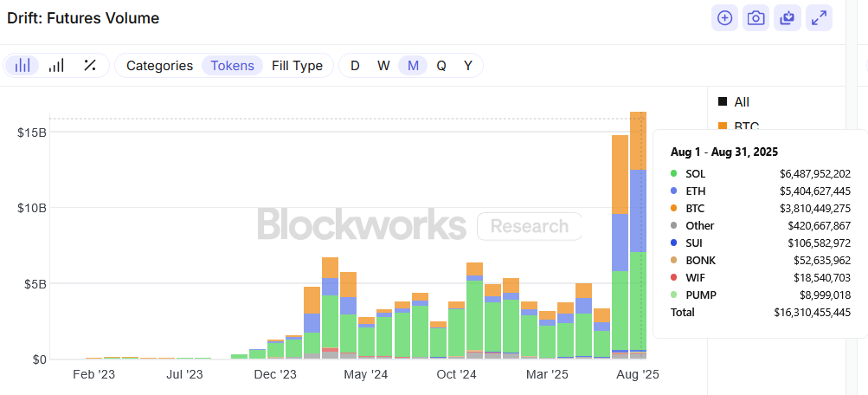Click the add-to-dashboard plus icon
The image size is (868, 395).
coord(724,18)
